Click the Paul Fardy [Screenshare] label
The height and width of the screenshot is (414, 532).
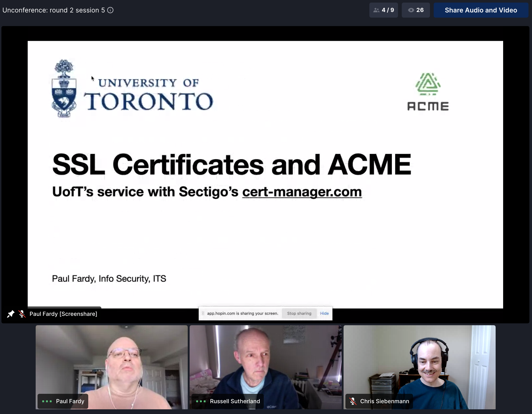pyautogui.click(x=63, y=314)
